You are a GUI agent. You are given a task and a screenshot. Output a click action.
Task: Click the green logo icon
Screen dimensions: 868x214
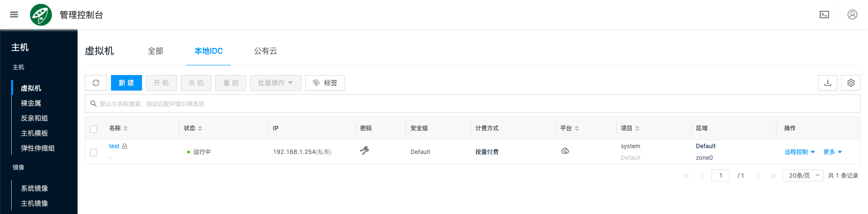tap(41, 15)
